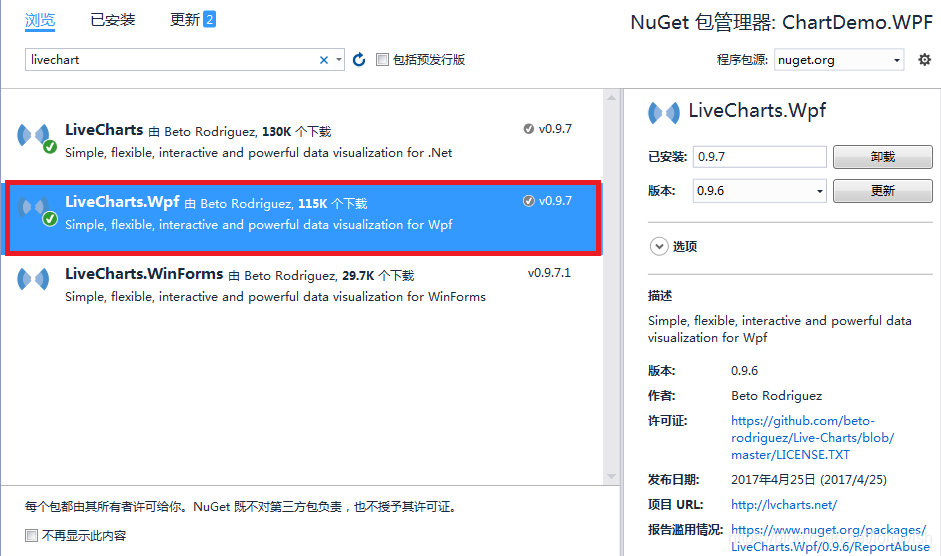The image size is (941, 556).
Task: Click installed checkmark beside LiveCharts.Wpf v0.9.7
Action: point(529,201)
